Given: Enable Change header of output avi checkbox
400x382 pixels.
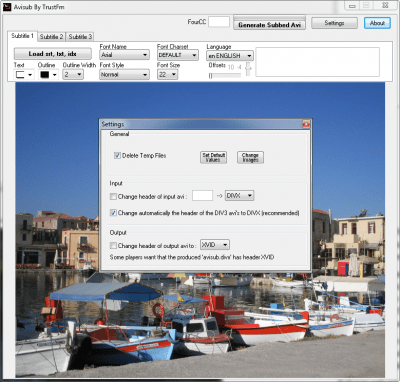Looking at the screenshot, I should coord(113,246).
